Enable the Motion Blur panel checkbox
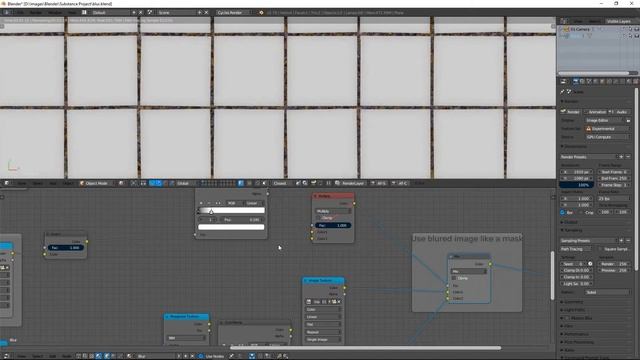 point(567,318)
